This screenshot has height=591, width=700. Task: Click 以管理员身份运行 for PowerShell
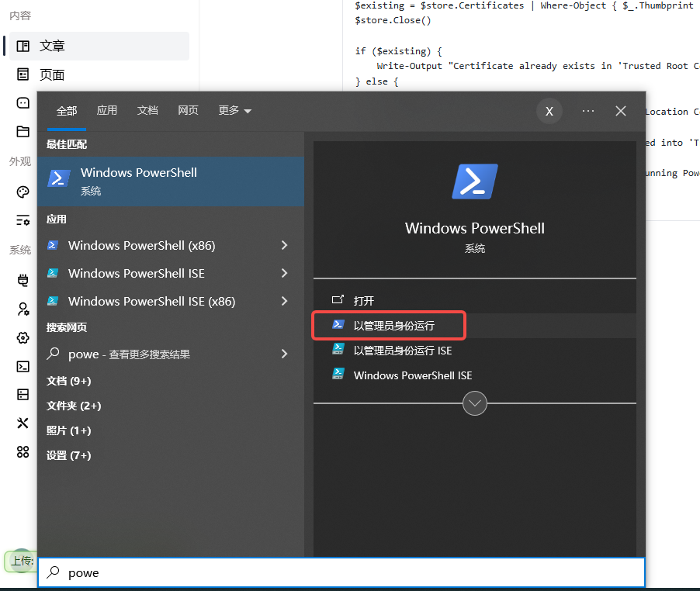coord(393,326)
